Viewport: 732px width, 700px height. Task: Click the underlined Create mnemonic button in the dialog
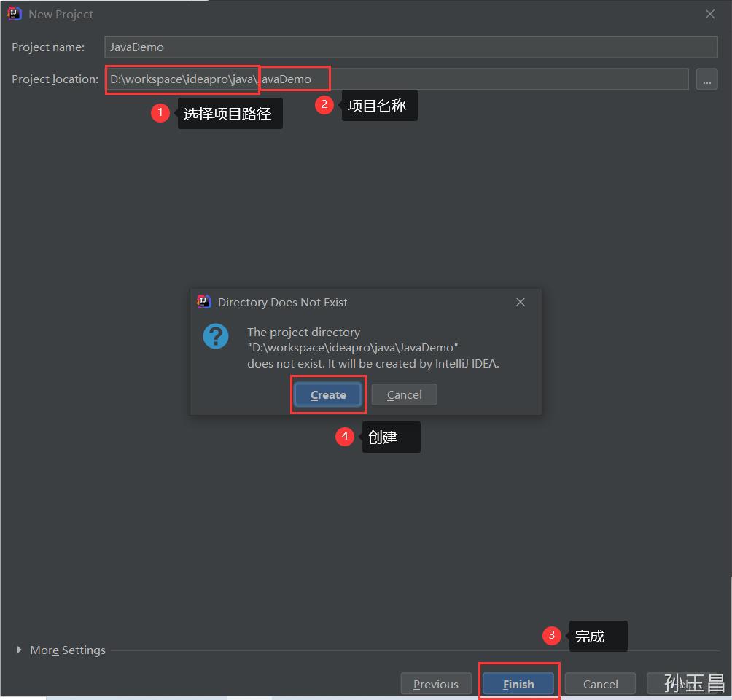(327, 394)
